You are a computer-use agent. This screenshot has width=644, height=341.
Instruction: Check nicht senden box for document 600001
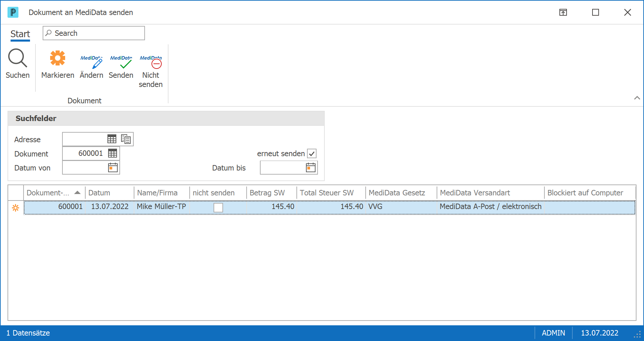218,207
